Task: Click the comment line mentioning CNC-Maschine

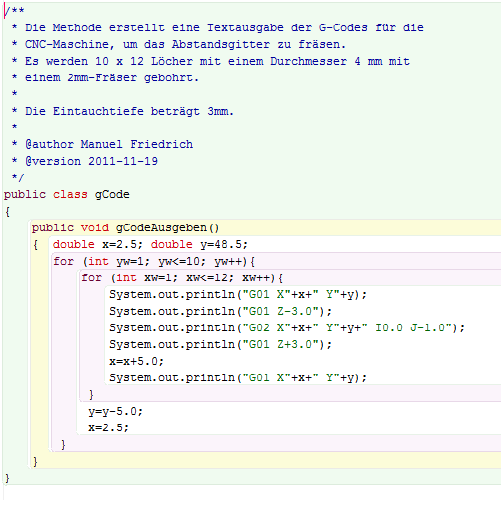Action: coord(185,44)
